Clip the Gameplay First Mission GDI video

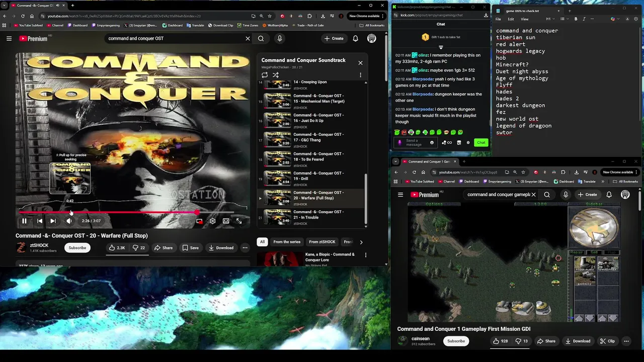(607, 341)
